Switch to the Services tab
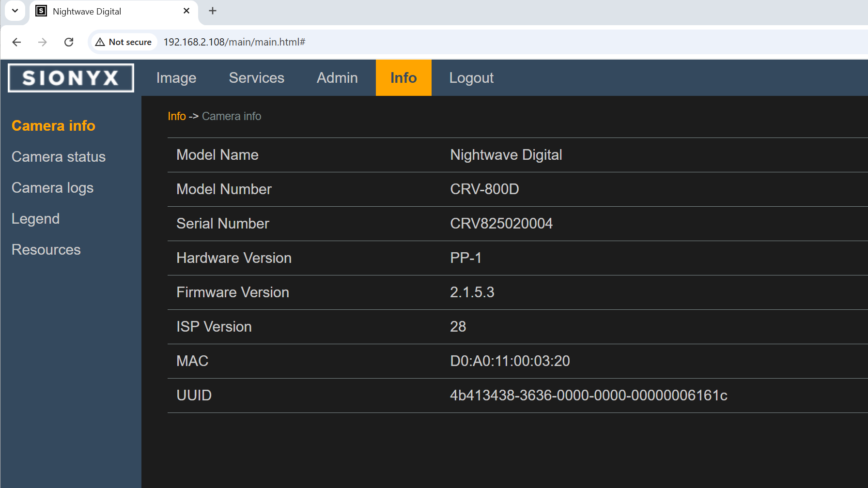 point(256,78)
